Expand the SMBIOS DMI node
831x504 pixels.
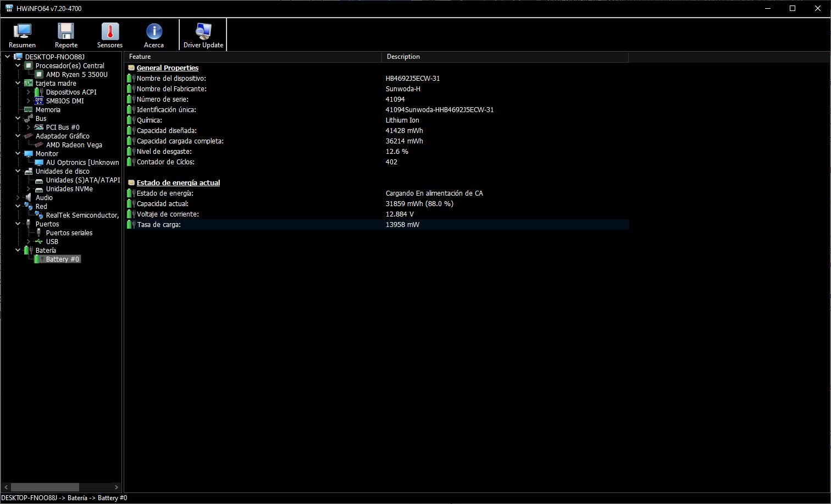click(29, 101)
